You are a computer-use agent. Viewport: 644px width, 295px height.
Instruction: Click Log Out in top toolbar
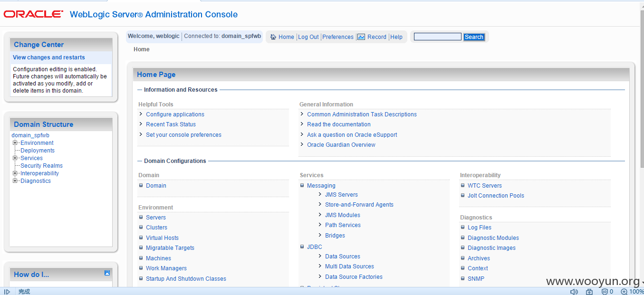[x=308, y=37]
